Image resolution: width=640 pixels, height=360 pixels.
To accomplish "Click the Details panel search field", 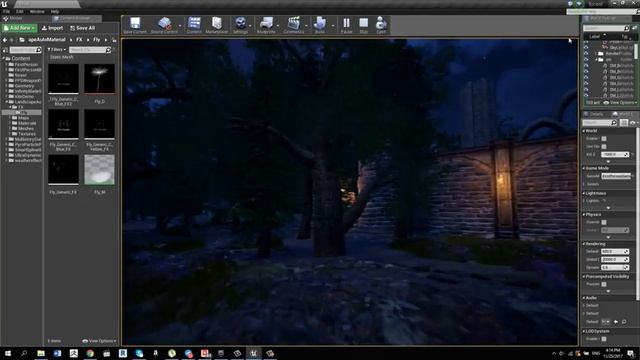I will pos(600,122).
